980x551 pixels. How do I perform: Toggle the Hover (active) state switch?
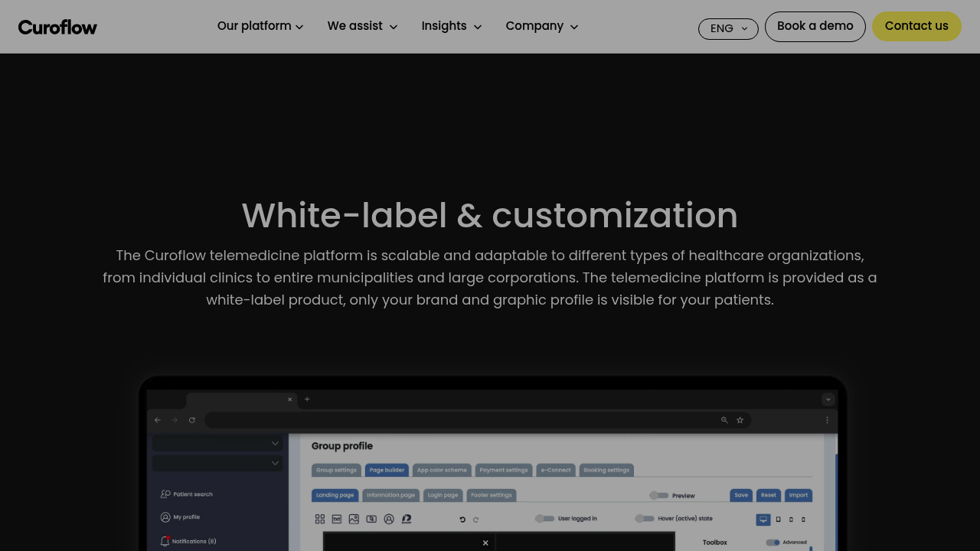tap(644, 518)
